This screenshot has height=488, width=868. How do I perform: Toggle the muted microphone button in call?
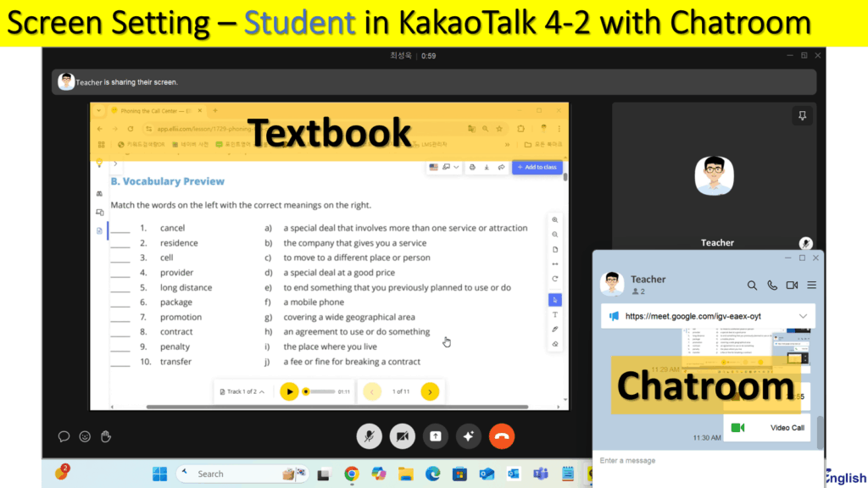click(x=370, y=436)
